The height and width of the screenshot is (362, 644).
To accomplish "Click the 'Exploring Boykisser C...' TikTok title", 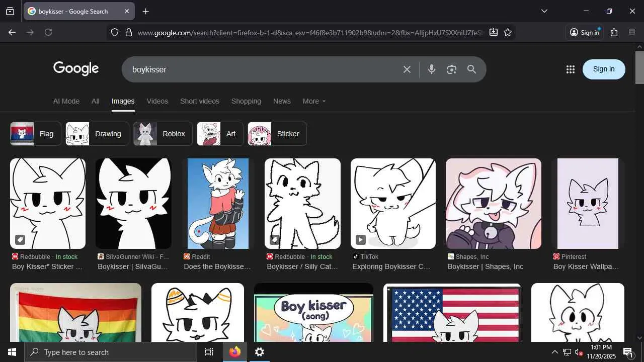I will point(391,266).
